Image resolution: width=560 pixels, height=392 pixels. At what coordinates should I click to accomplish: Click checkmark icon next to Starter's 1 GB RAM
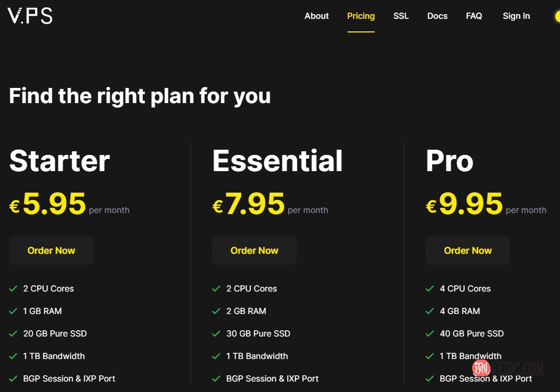pos(13,311)
